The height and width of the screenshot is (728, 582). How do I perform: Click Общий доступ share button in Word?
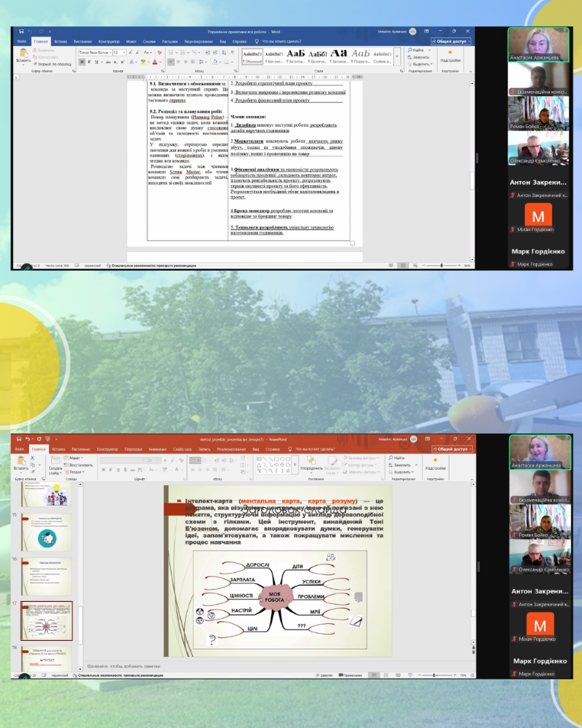point(451,41)
